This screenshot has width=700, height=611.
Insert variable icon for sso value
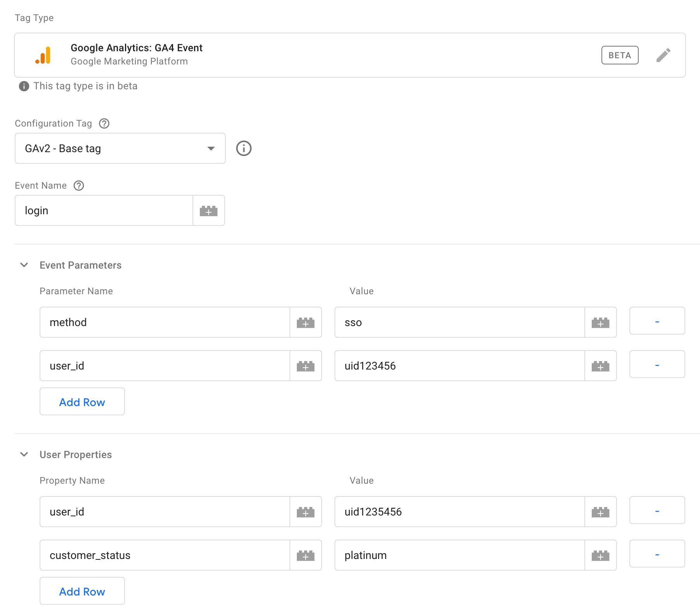601,323
